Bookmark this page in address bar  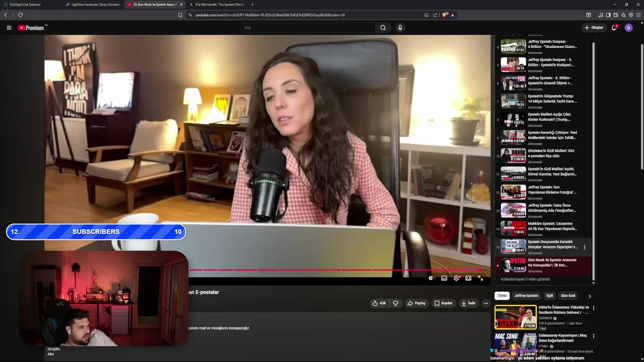[x=180, y=15]
